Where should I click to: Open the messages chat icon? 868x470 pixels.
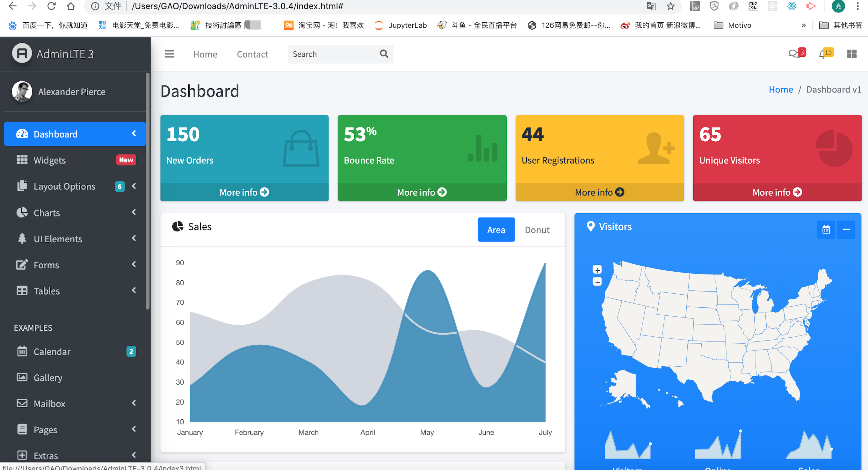click(x=793, y=54)
